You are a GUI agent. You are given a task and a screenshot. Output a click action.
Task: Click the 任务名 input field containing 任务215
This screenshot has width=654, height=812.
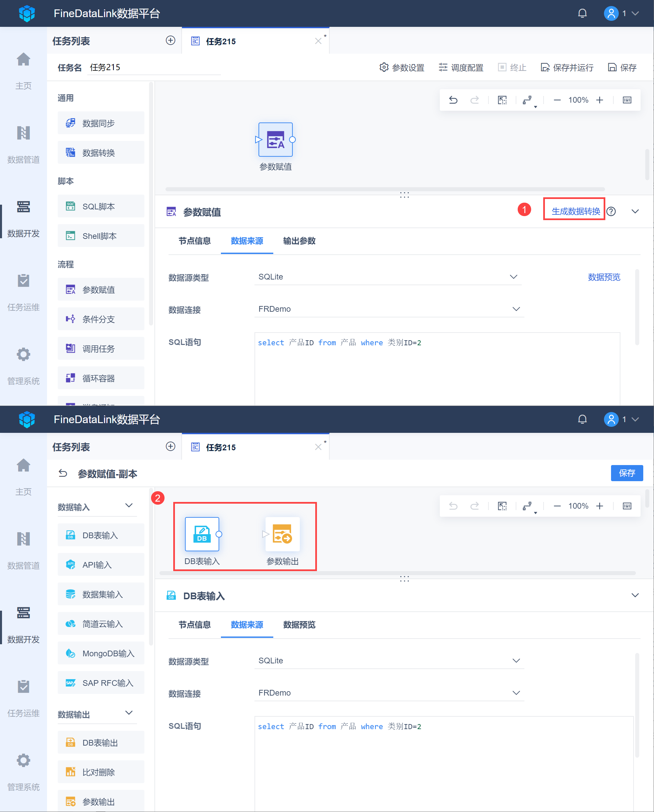point(154,67)
